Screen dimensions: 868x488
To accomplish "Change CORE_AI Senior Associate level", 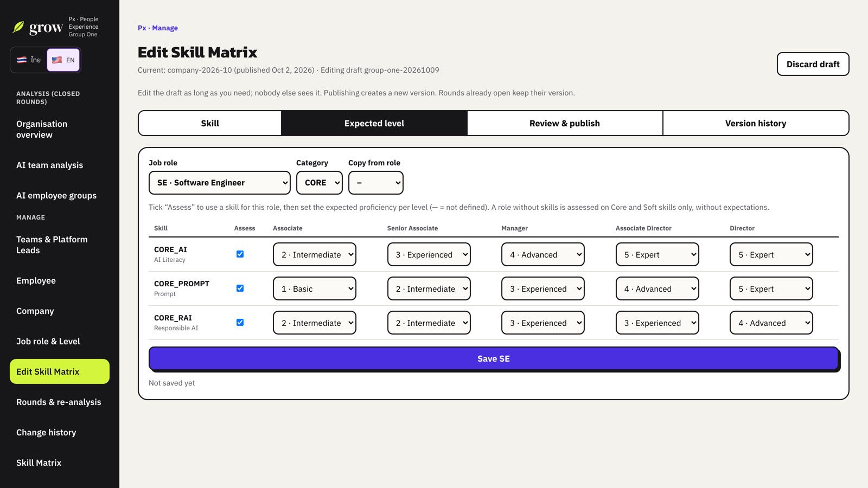I will tap(429, 254).
